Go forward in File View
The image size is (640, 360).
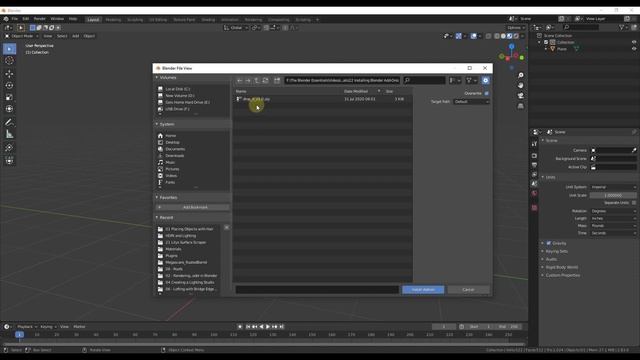click(248, 80)
